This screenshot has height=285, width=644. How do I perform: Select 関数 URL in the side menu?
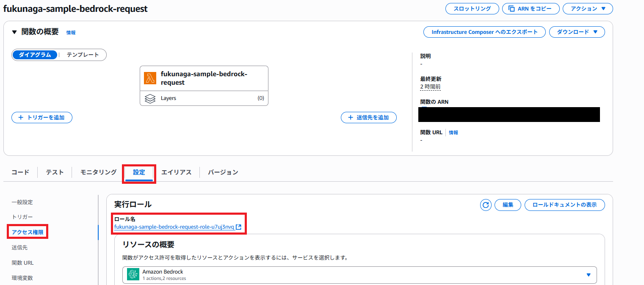pos(23,263)
